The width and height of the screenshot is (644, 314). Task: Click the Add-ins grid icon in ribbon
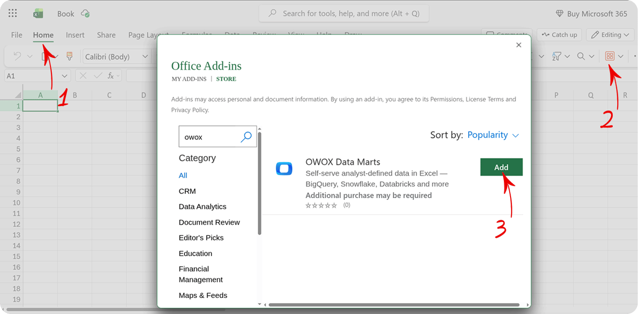(x=610, y=56)
